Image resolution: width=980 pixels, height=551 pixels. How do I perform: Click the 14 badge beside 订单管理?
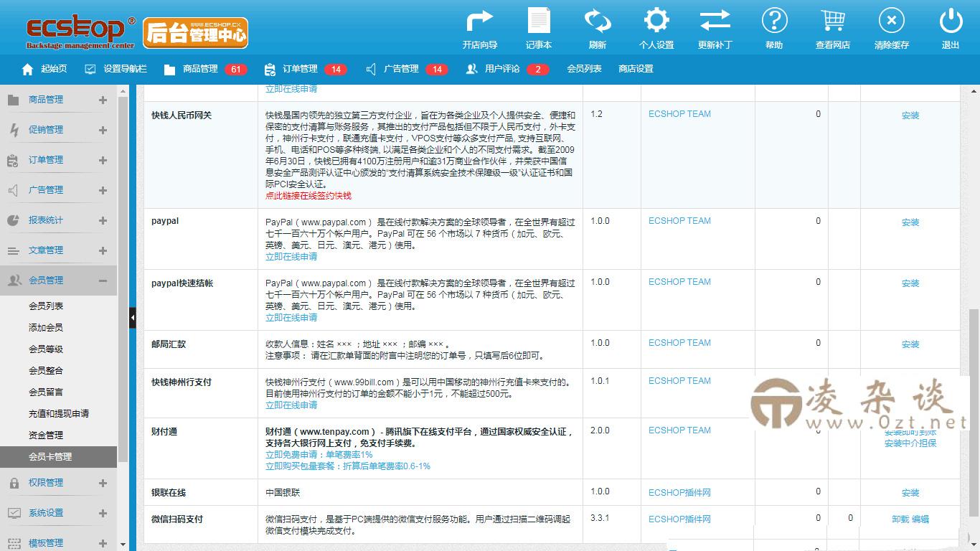tap(335, 70)
